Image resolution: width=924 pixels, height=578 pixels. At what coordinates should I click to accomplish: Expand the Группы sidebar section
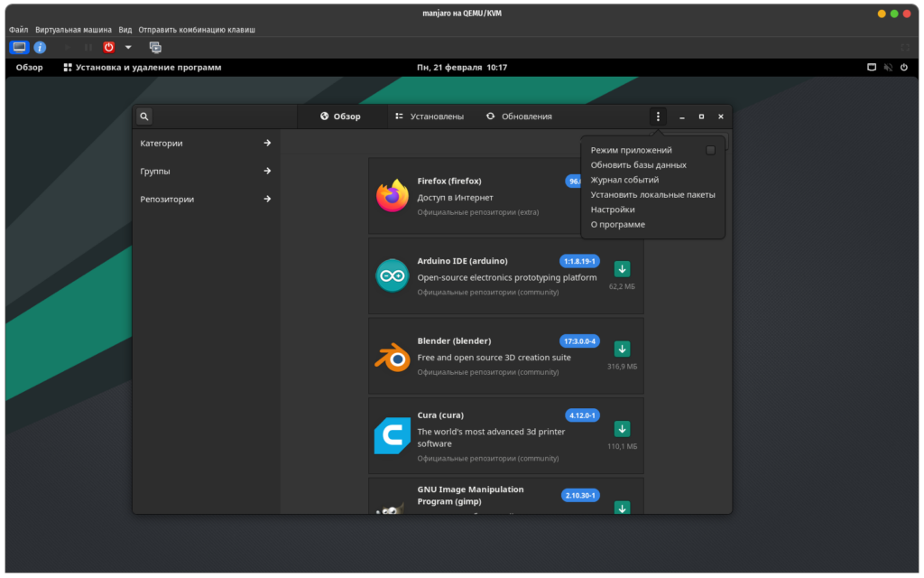pos(206,171)
